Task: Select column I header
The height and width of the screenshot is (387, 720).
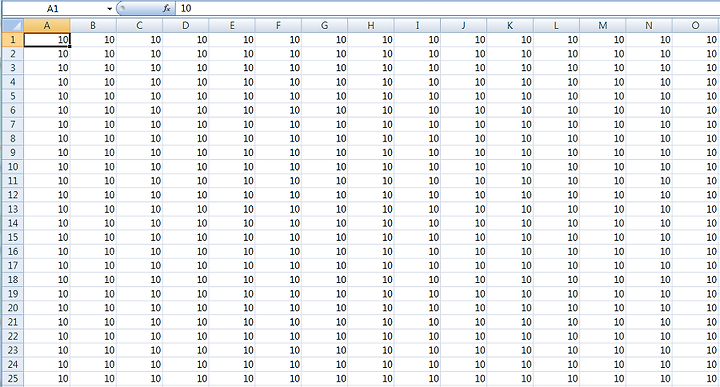Action: [417, 25]
